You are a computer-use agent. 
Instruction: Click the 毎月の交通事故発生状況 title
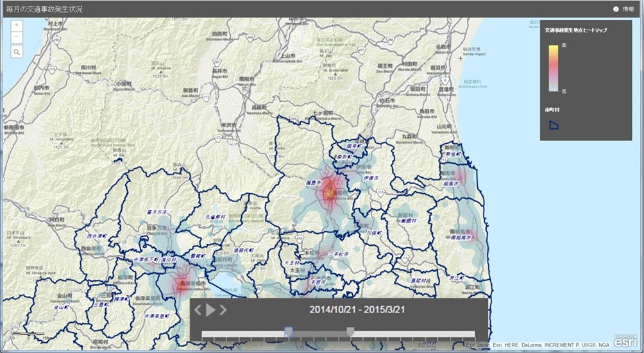tap(44, 10)
